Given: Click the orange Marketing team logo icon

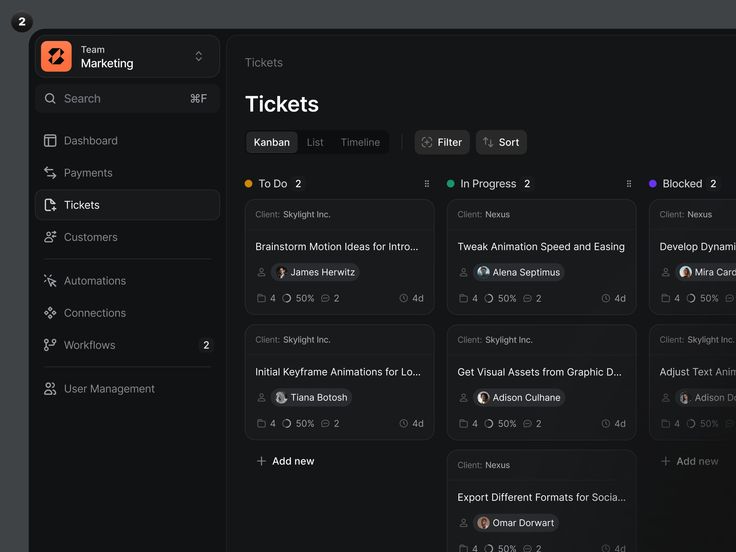Looking at the screenshot, I should pyautogui.click(x=56, y=56).
